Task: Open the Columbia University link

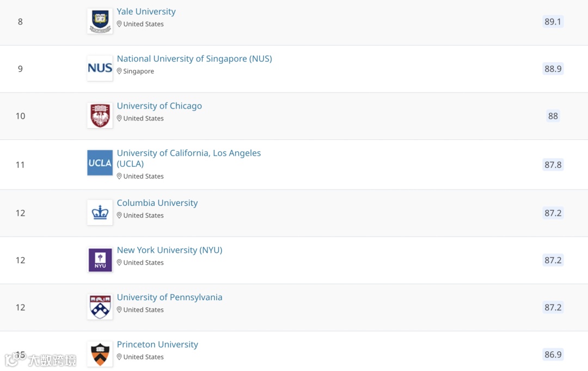Action: tap(157, 203)
